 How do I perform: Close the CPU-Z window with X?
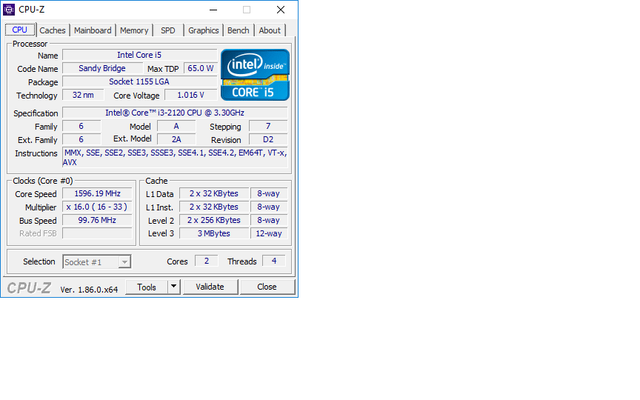[280, 10]
